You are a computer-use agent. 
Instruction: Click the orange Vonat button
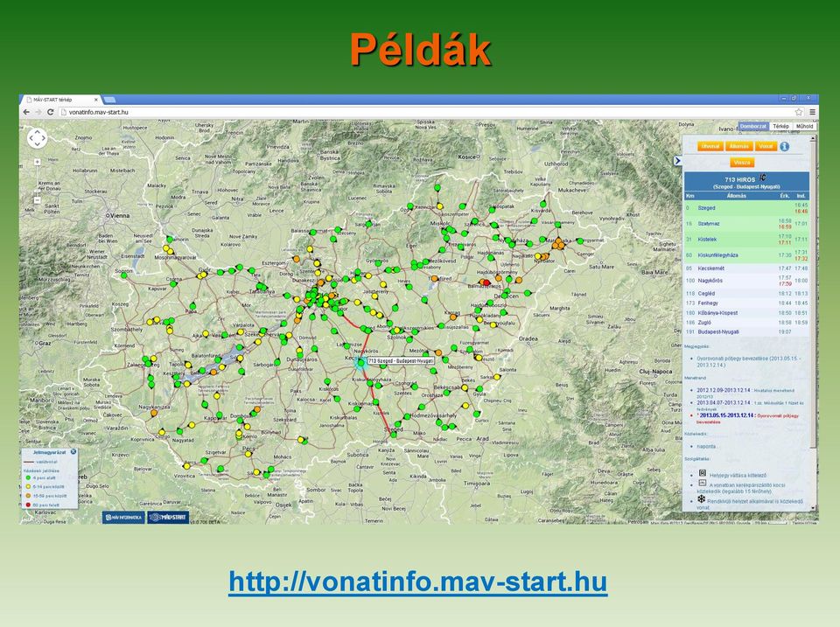click(x=766, y=146)
